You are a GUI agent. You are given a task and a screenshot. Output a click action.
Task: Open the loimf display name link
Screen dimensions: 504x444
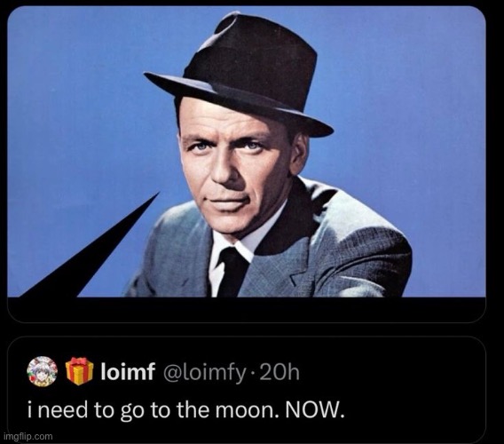(x=128, y=371)
